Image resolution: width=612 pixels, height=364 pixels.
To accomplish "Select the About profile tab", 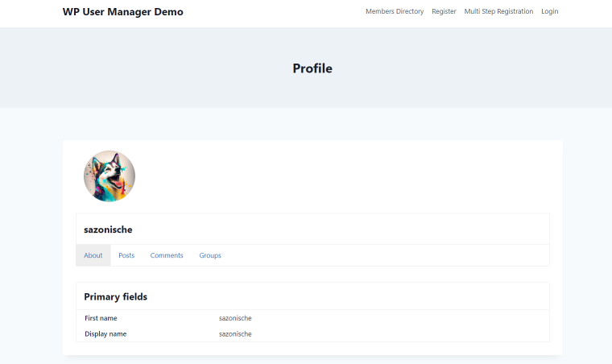I will click(93, 255).
